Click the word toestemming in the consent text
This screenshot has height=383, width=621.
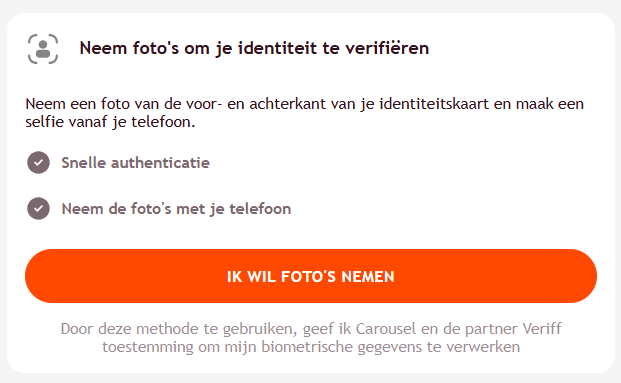point(148,347)
